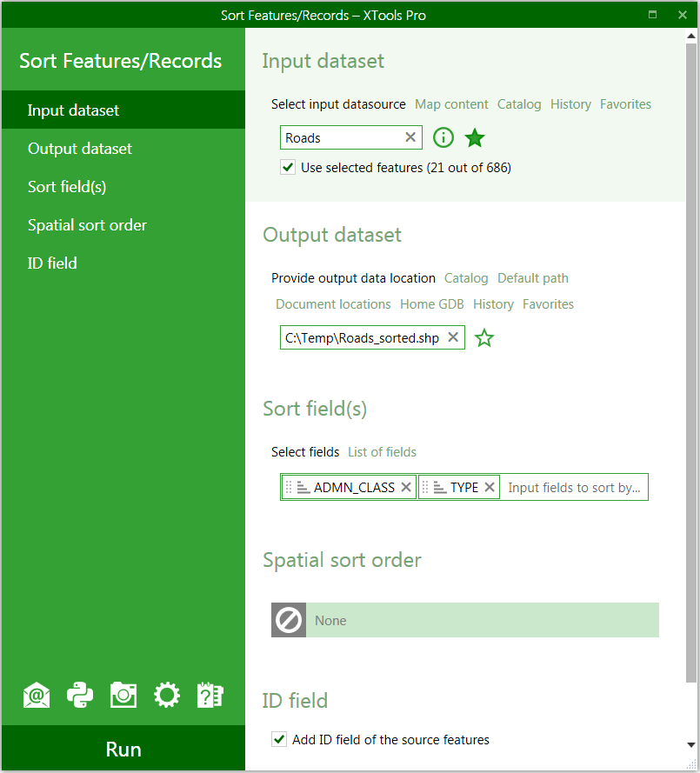Click the scroll up arrow

coord(691,36)
